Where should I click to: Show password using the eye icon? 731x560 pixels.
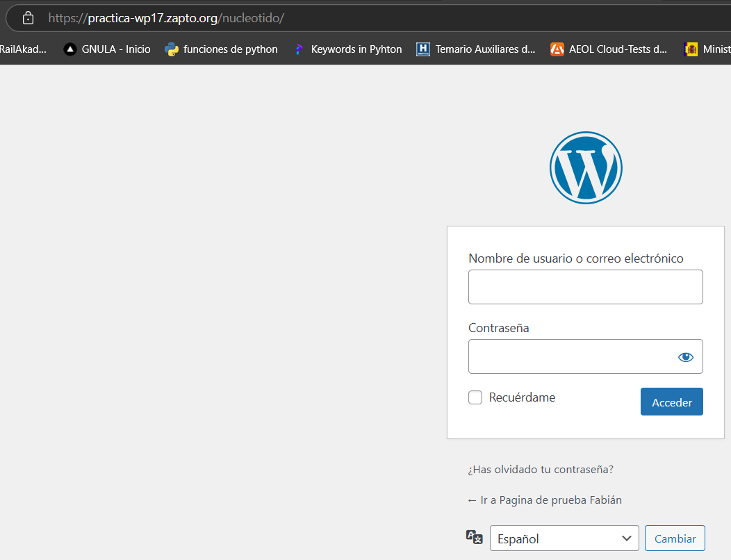[x=685, y=357]
